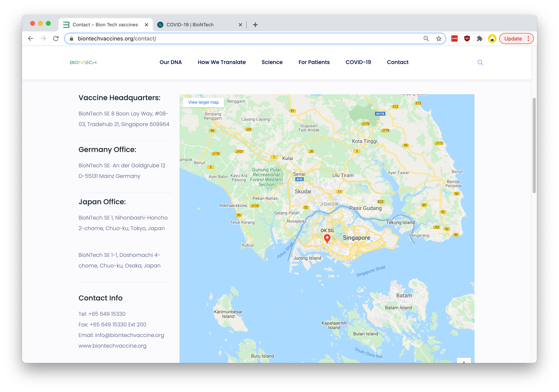Click the Nihonbashi-Honcho Tokyo address text
559x392 pixels.
(123, 223)
